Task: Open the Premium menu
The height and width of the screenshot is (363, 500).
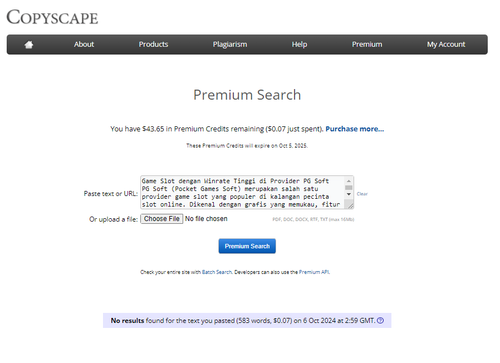Action: (x=367, y=44)
